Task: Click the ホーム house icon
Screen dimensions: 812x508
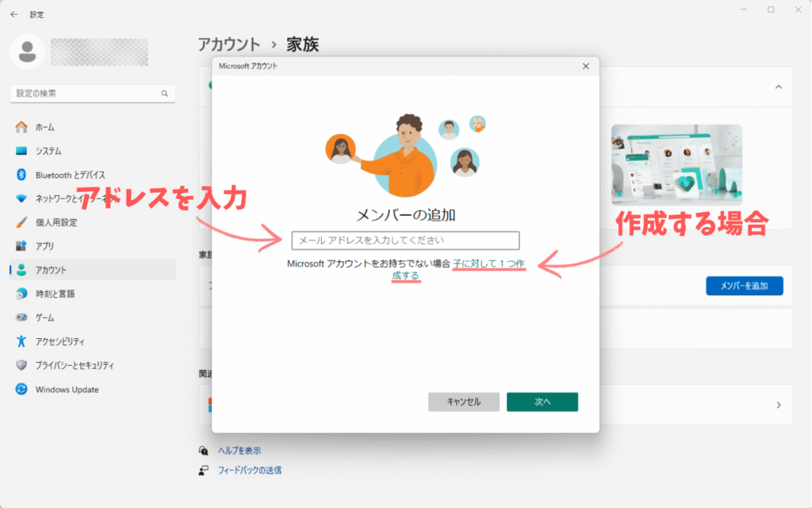Action: [21, 127]
